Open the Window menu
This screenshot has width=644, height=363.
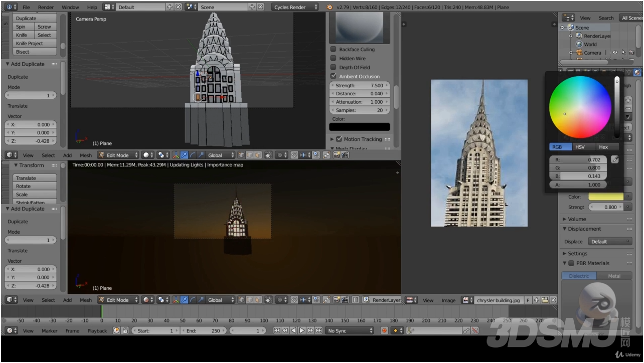pyautogui.click(x=70, y=8)
